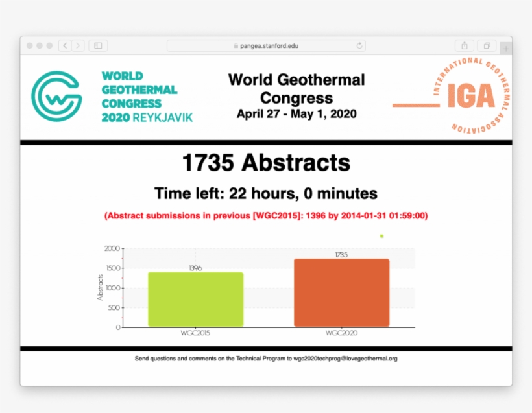Click the World Geothermal Congress logo
The image size is (532, 413).
[57, 97]
